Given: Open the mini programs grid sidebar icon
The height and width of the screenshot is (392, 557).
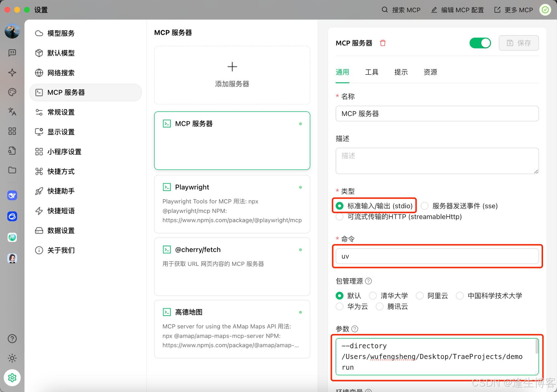Looking at the screenshot, I should click(12, 131).
